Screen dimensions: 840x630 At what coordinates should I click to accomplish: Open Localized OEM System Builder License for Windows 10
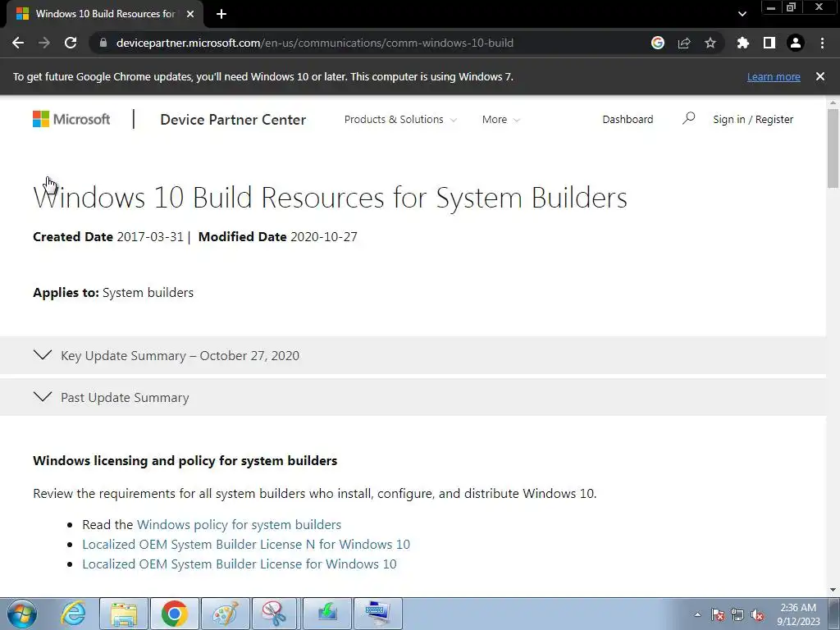pyautogui.click(x=239, y=564)
